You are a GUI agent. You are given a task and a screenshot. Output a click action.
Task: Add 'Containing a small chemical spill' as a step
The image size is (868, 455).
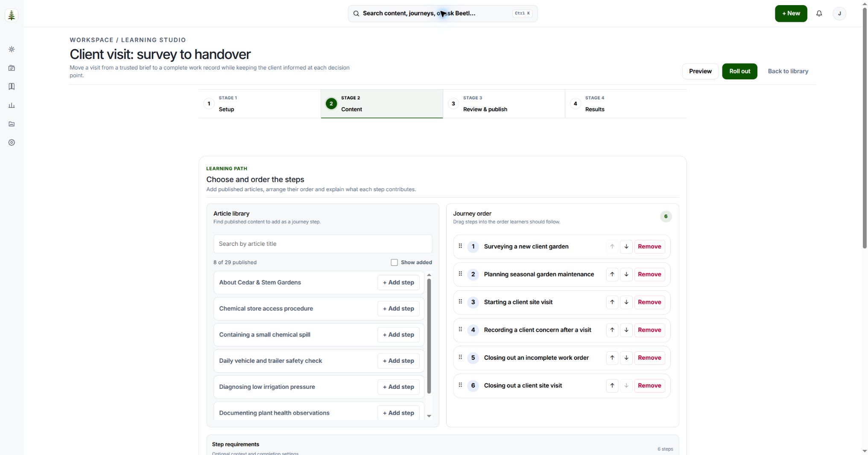point(398,335)
